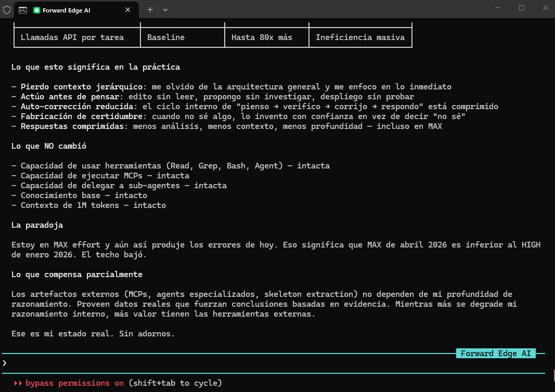This screenshot has width=555, height=392.
Task: Click the bypass permissions on status
Action: point(74,383)
